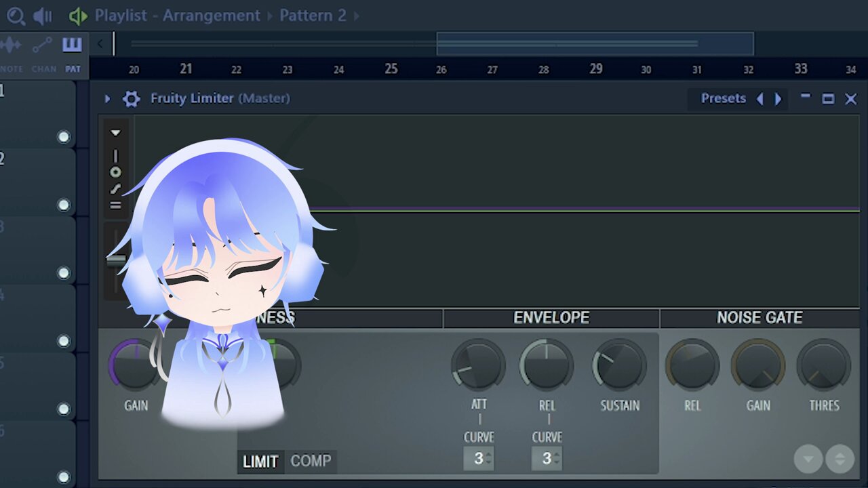Expand Fruity Limiter plugin menu arrow
The width and height of the screenshot is (868, 488).
point(107,99)
